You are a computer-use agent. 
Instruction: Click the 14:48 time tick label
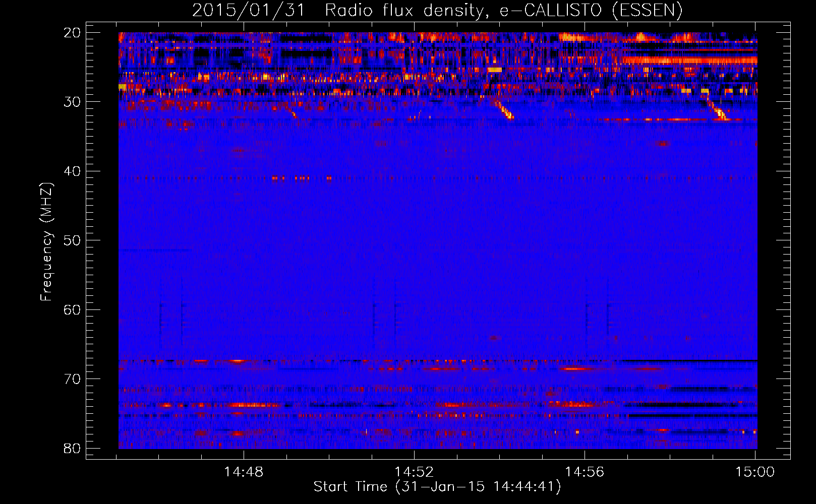click(244, 472)
